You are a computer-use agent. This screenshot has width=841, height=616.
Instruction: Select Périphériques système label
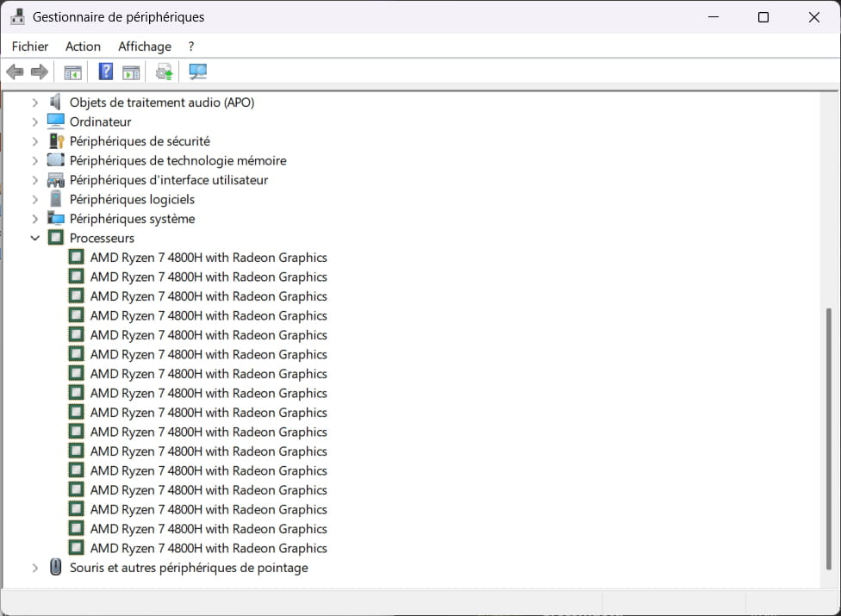point(132,219)
